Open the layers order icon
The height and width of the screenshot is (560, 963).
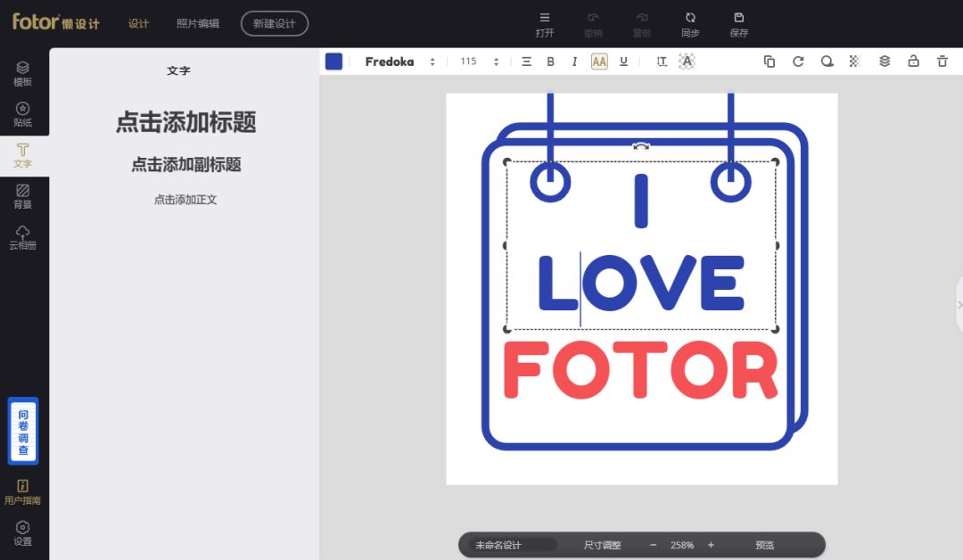click(x=885, y=62)
